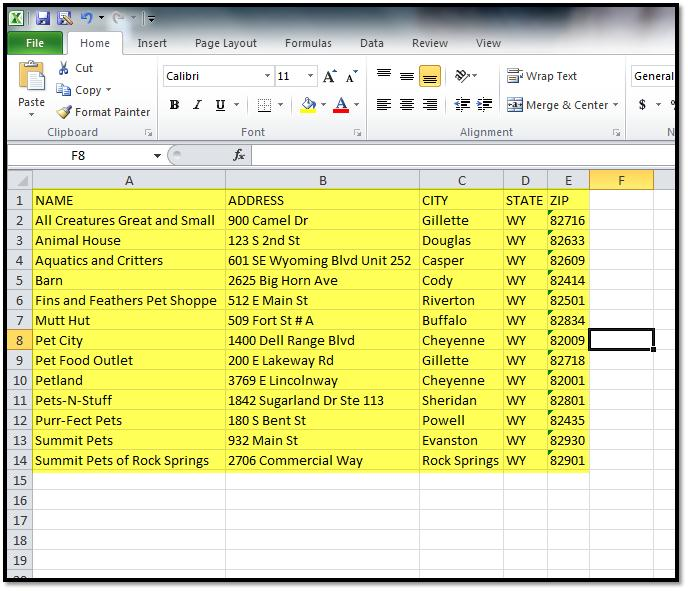
Task: Click the Insert Function fx icon
Action: point(239,155)
